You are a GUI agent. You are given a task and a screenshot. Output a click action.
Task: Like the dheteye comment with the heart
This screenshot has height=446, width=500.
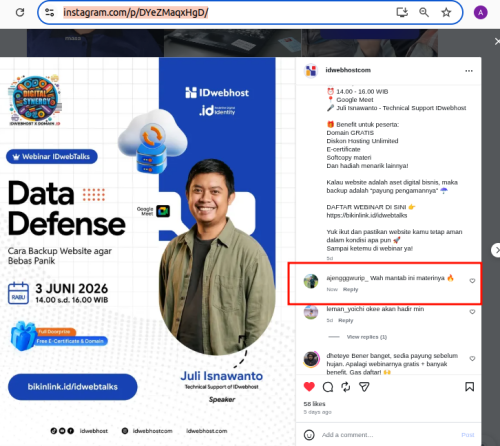[x=472, y=359]
